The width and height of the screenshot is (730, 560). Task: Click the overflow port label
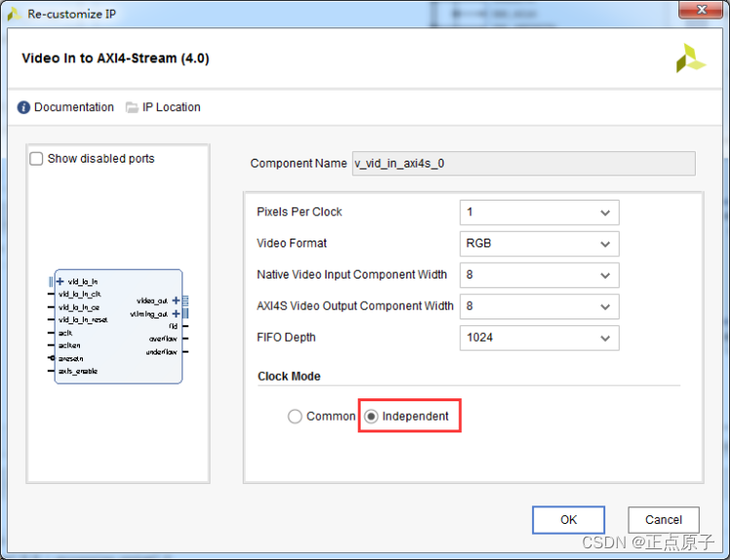coord(163,339)
